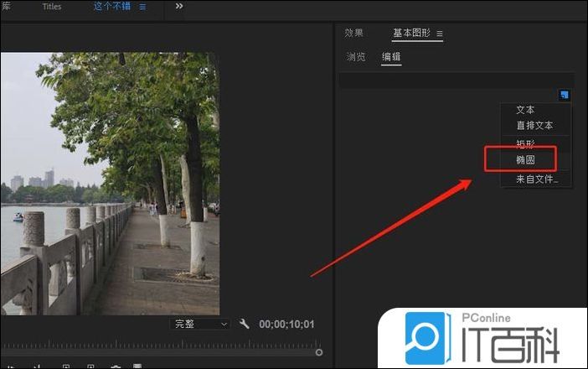
Task: Select the 这个不错 panel tab
Action: (x=112, y=7)
